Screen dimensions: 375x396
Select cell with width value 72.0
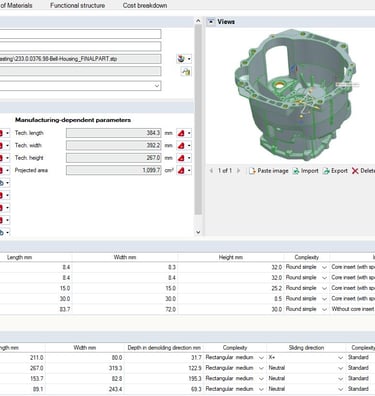click(x=125, y=309)
